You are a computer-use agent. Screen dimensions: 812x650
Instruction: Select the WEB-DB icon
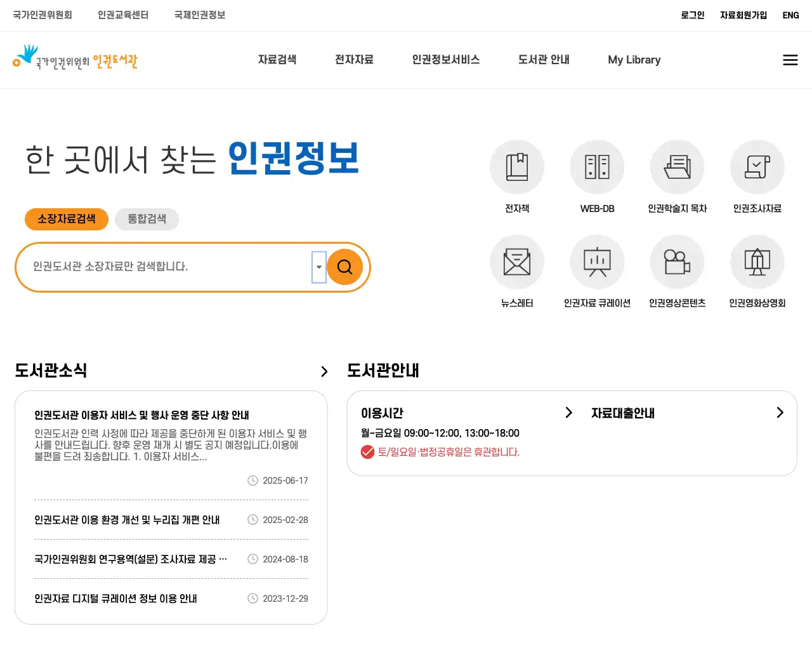[596, 166]
